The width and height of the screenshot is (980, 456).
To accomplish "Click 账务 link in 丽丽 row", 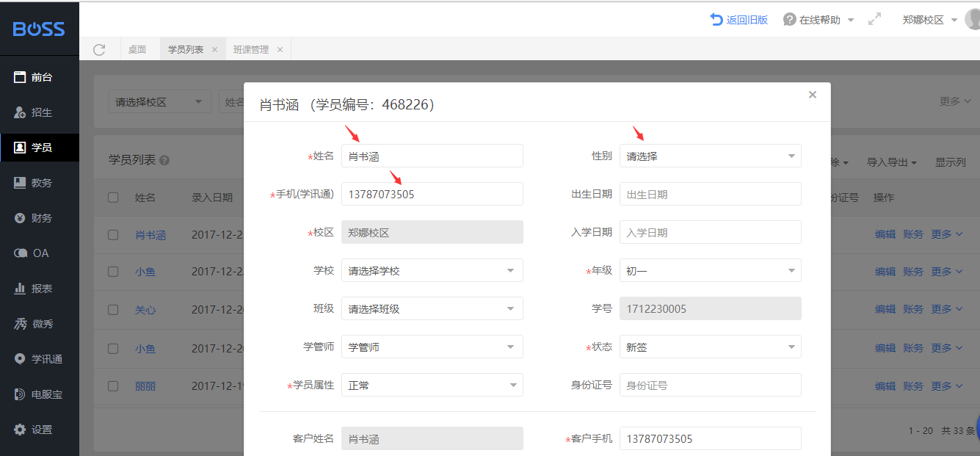I will click(913, 386).
